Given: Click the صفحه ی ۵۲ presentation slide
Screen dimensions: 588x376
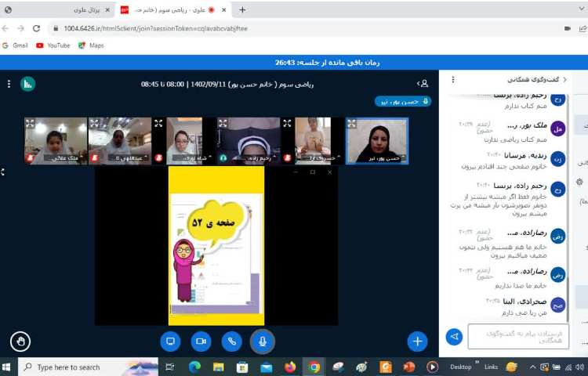Looking at the screenshot, I should tap(216, 246).
